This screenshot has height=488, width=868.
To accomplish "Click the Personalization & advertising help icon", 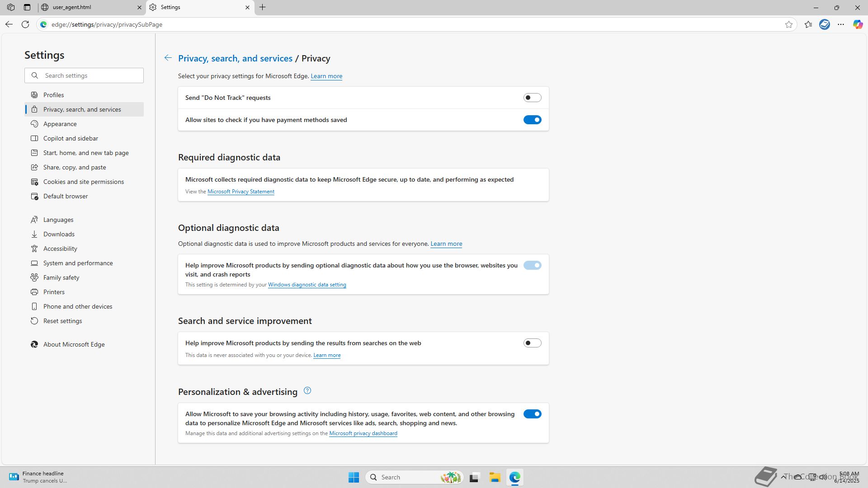I will (x=307, y=391).
